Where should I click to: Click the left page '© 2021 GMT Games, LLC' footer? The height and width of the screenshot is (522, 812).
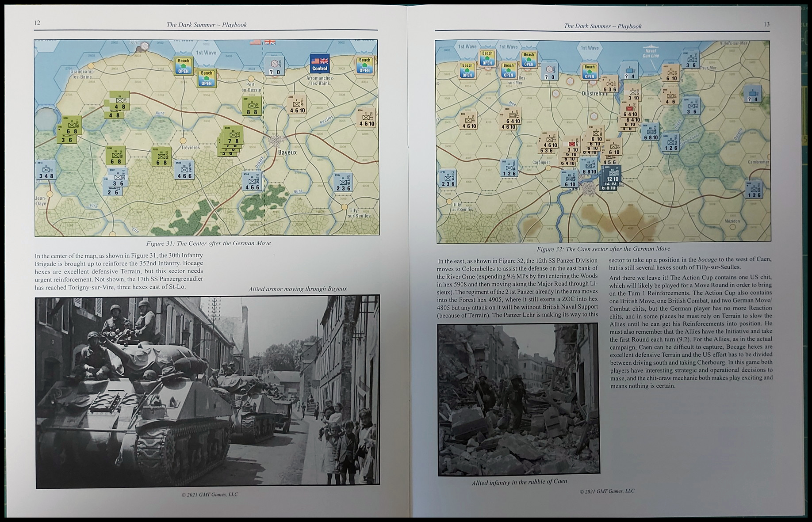coord(210,495)
